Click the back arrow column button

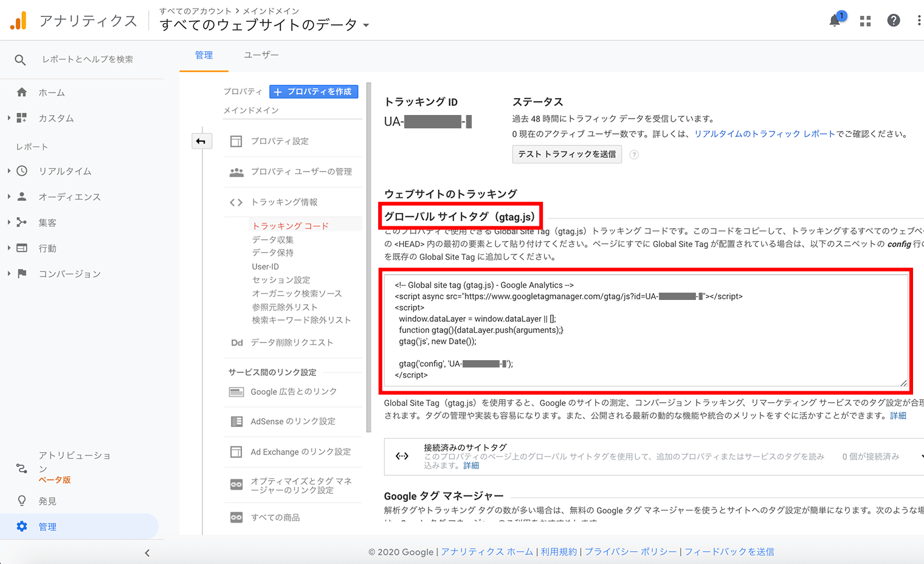[x=201, y=141]
